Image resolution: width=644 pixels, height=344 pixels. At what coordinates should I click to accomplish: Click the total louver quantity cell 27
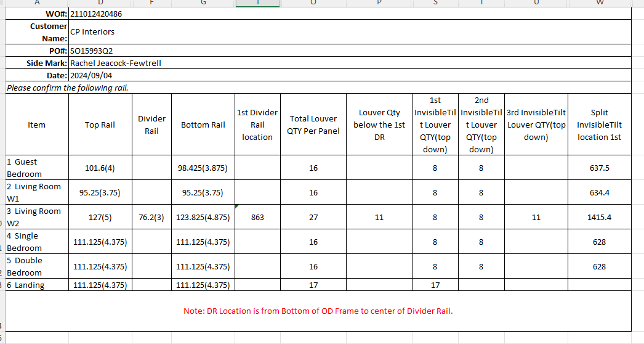pyautogui.click(x=313, y=217)
